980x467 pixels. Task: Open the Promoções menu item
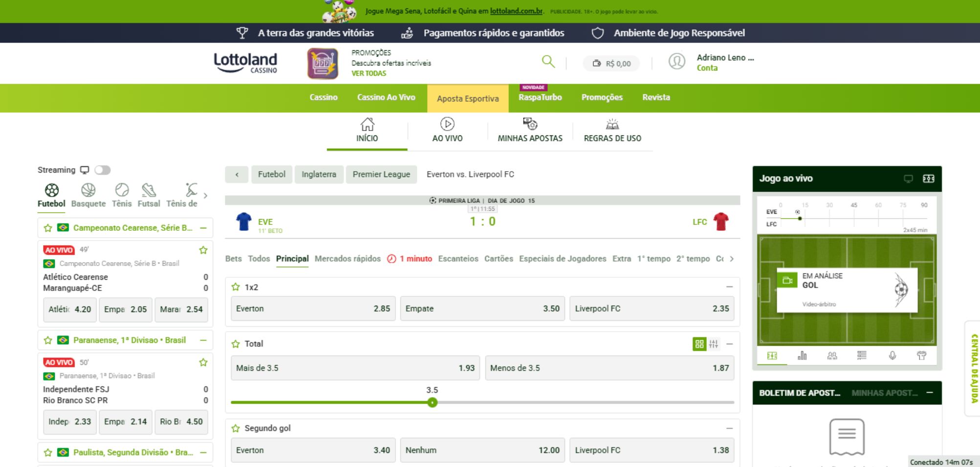pyautogui.click(x=602, y=97)
